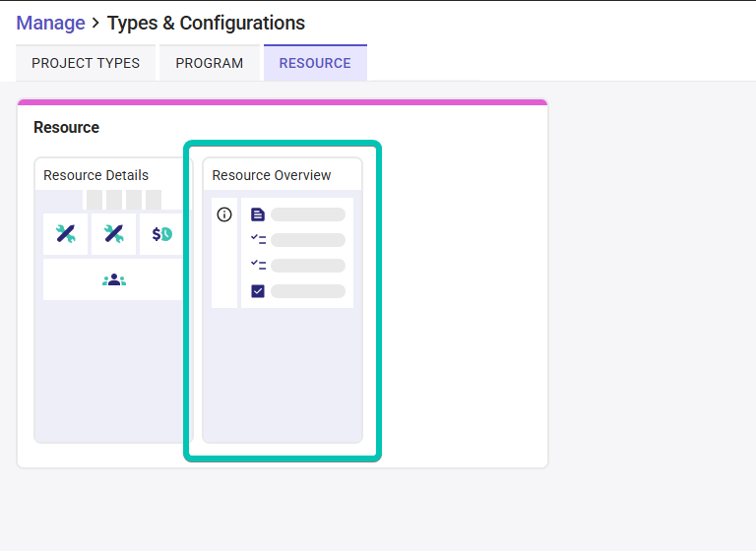
Task: Click the first wrench tools icon in Resource Details
Action: coord(66,234)
